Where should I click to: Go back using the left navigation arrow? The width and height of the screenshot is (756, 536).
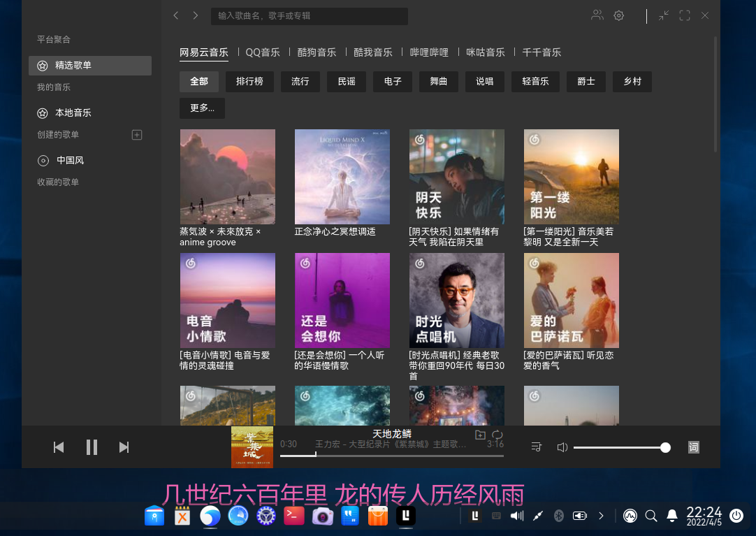click(175, 15)
